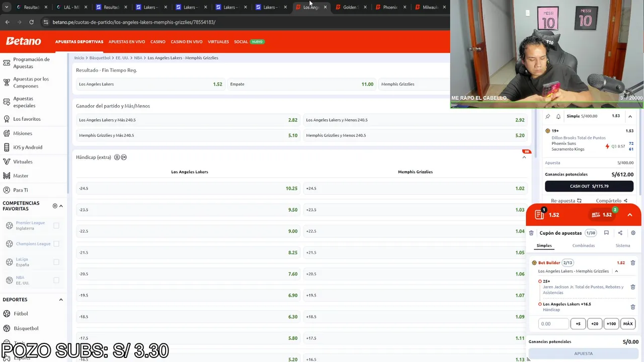The image size is (644, 362).
Task: Click the Apuesta submit button
Action: [x=584, y=353]
